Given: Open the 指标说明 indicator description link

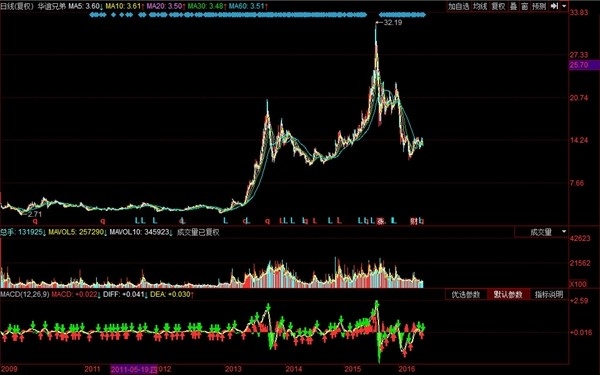Looking at the screenshot, I should click(x=549, y=294).
